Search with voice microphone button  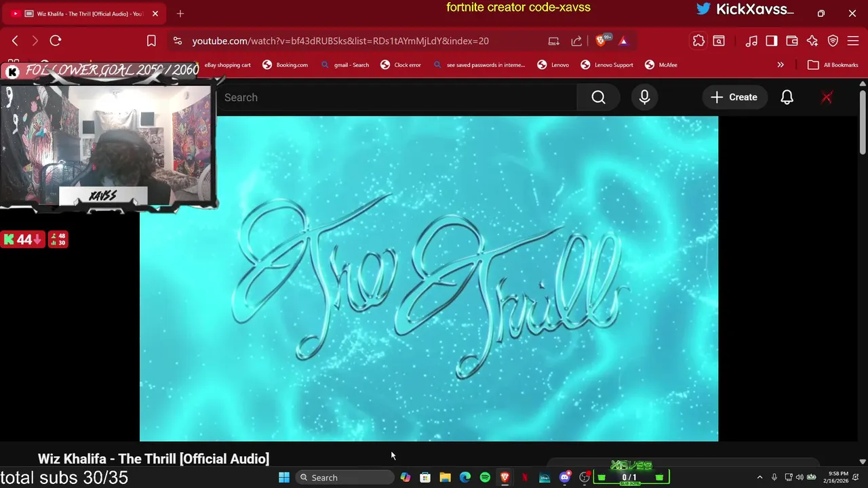coord(644,98)
